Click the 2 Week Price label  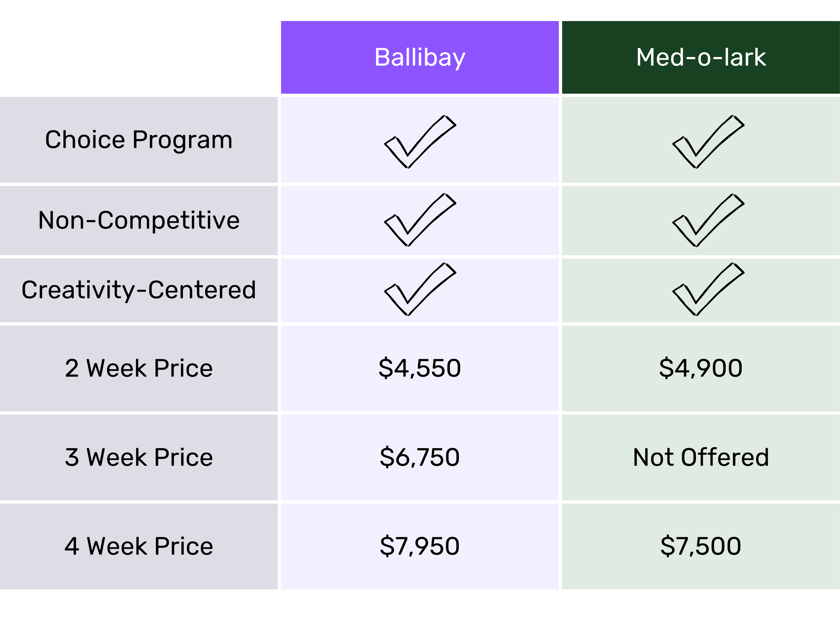point(139,368)
